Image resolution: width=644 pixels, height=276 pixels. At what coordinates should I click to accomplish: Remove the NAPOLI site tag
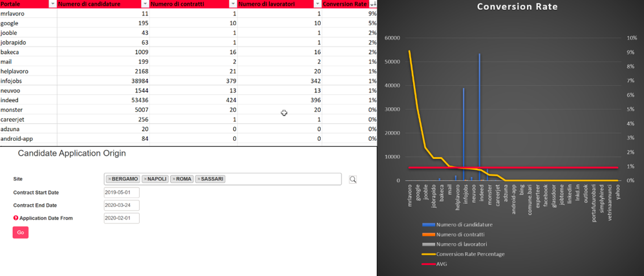[x=145, y=179]
